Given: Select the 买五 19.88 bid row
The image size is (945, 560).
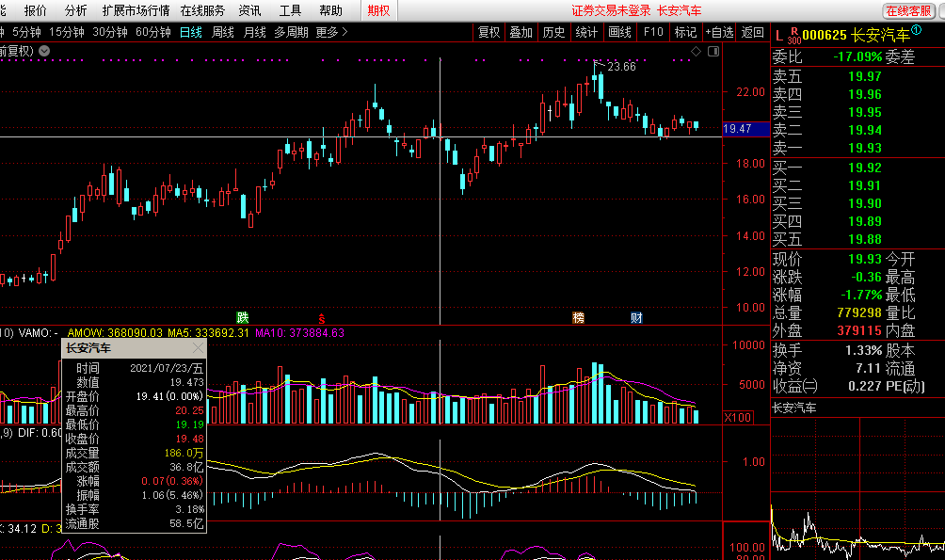Looking at the screenshot, I should point(857,239).
